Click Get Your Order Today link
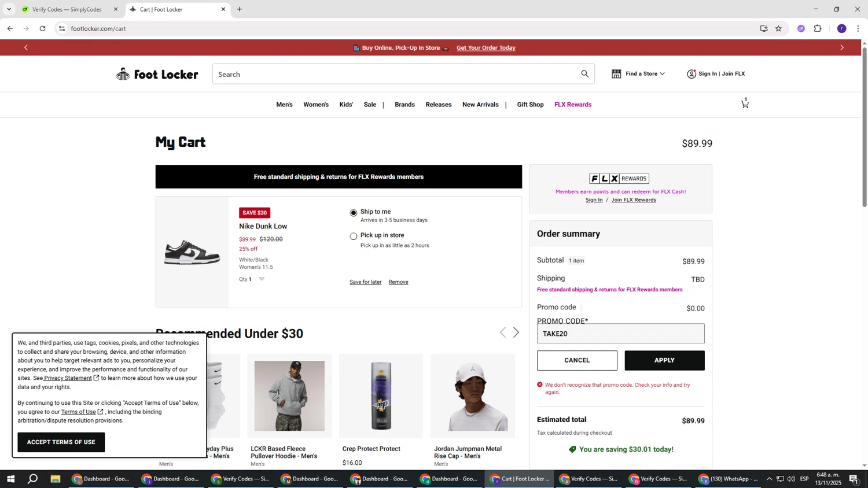This screenshot has height=488, width=868. coord(486,48)
